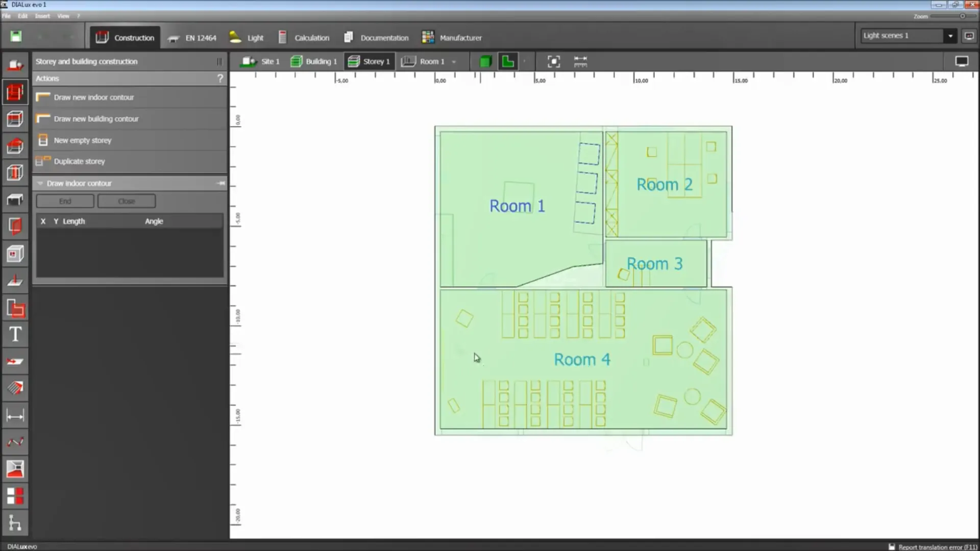Screen dimensions: 980x551
Task: Click the zoom to fit view icon
Action: [553, 62]
